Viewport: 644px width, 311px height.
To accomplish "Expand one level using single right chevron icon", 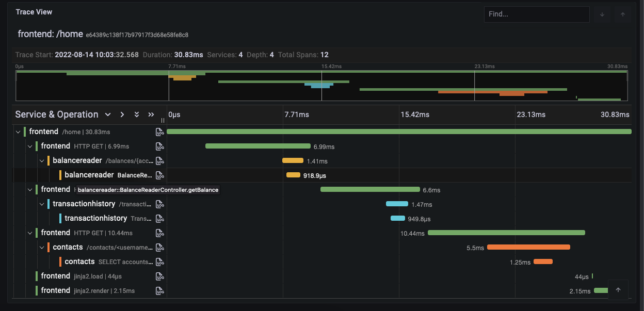I will (x=122, y=114).
